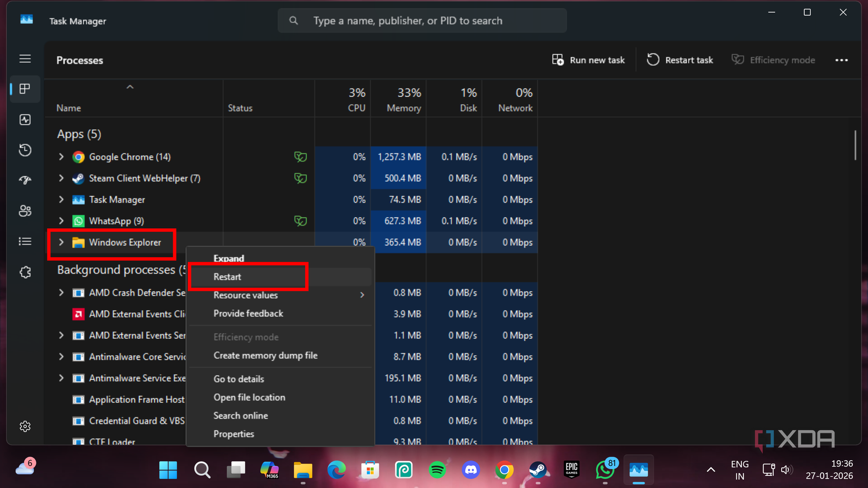Open Spotify from the taskbar
The image size is (868, 488).
pyautogui.click(x=437, y=470)
